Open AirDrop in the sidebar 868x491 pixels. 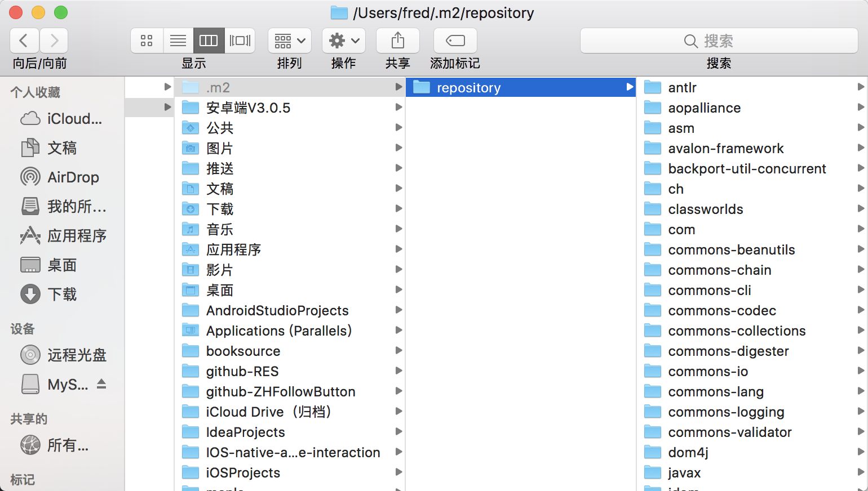pyautogui.click(x=62, y=177)
